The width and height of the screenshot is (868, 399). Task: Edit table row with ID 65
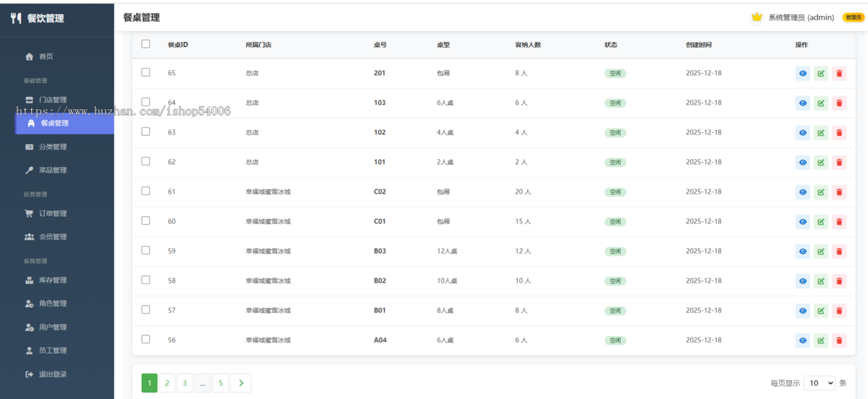[821, 73]
